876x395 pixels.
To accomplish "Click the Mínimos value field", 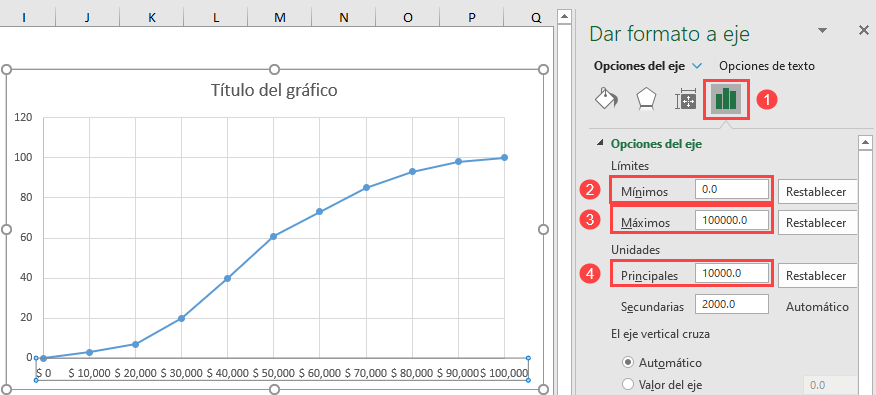I will point(732,189).
